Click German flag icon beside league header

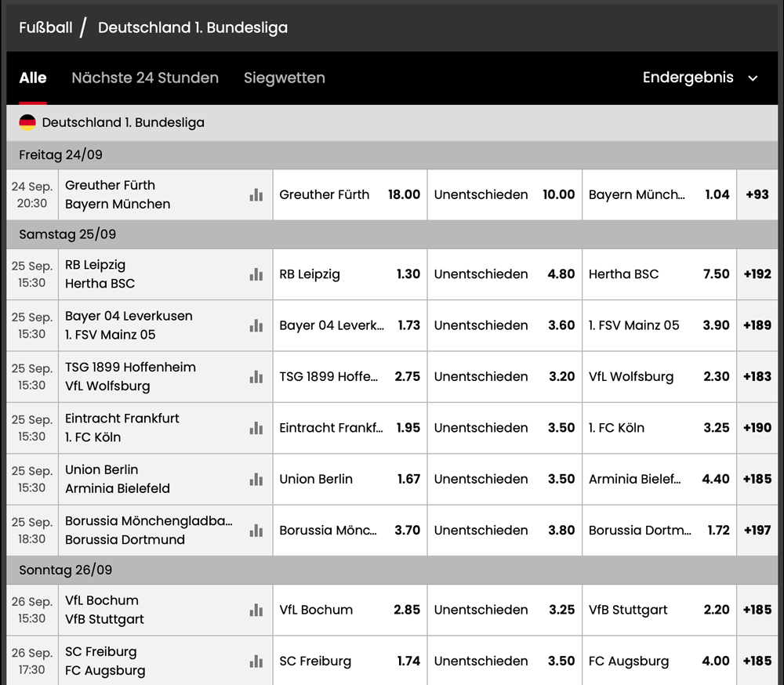coord(27,123)
